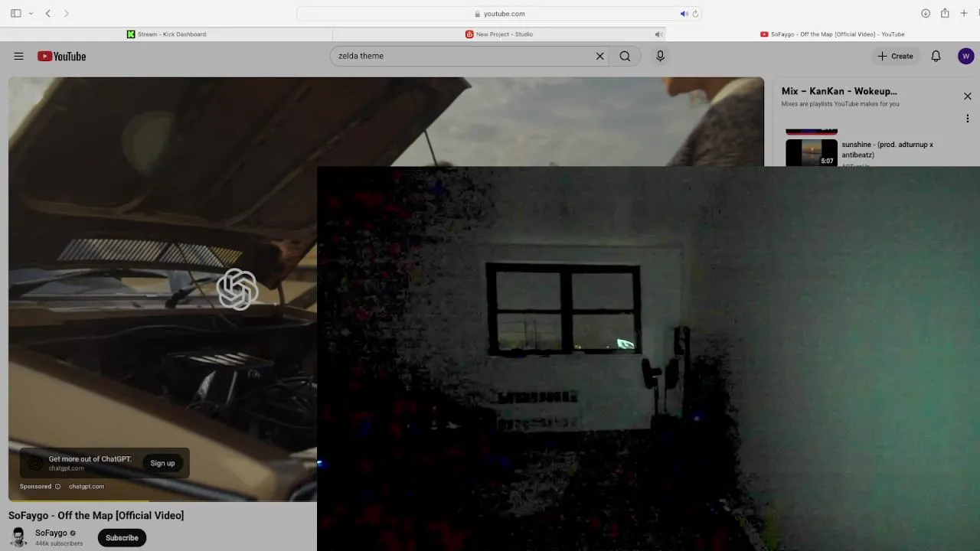Toggle the Safari sidebar icon
This screenshot has height=551, width=980.
(x=16, y=14)
